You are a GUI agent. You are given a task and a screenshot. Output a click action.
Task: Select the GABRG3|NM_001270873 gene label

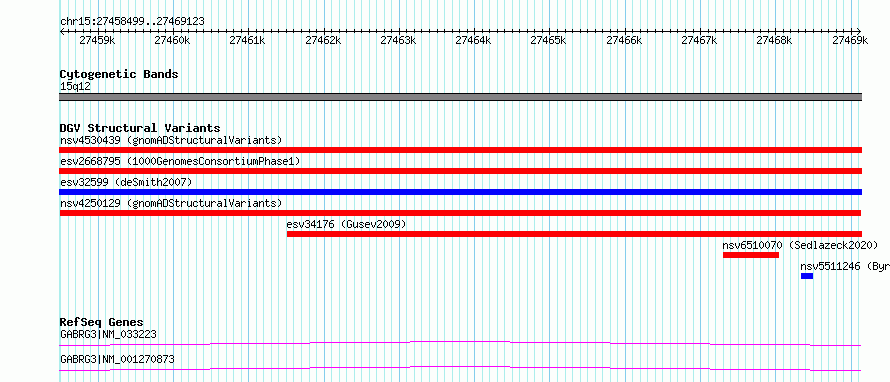click(117, 359)
